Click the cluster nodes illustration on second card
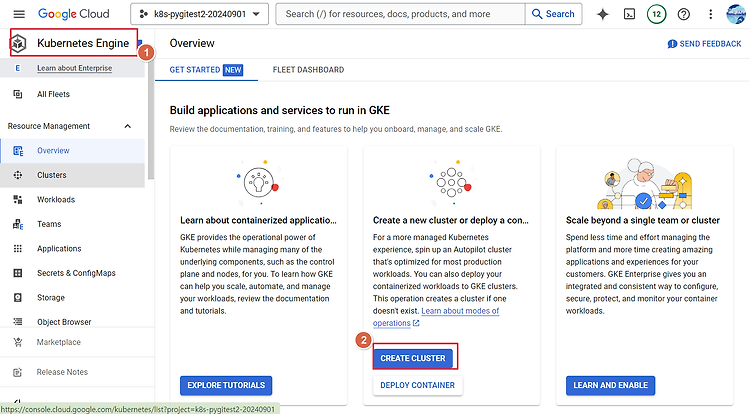 pyautogui.click(x=451, y=183)
